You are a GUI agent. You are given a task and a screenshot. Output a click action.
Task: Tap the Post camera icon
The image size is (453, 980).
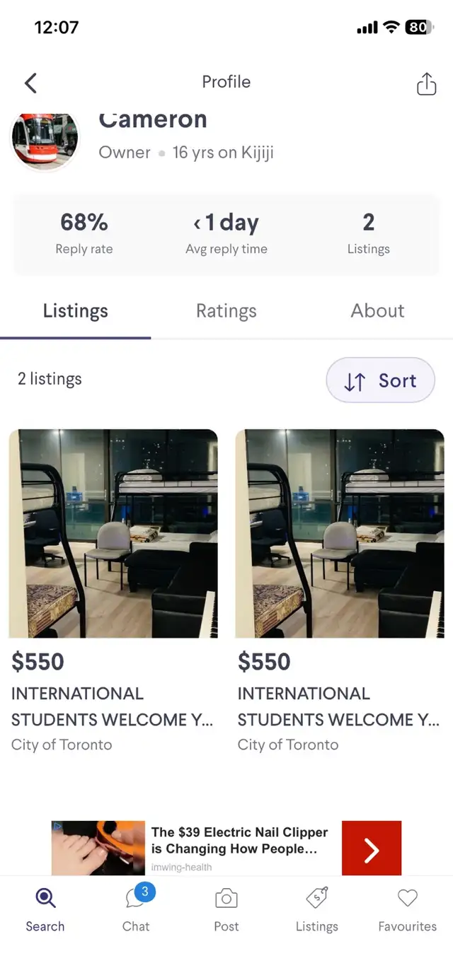[226, 899]
